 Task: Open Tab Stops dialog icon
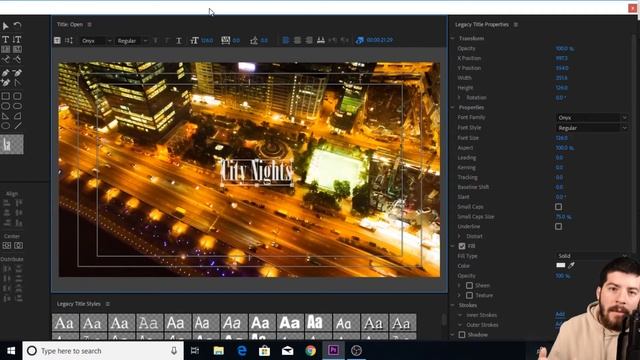click(x=321, y=40)
